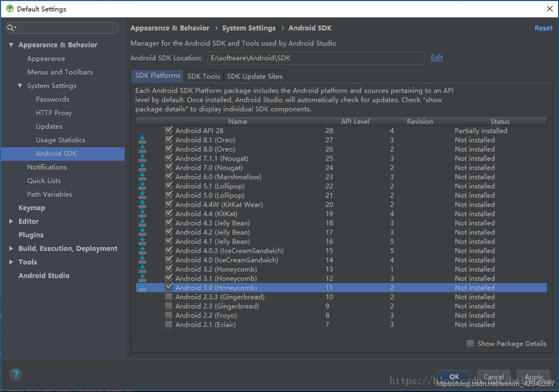The image size is (559, 392).
Task: Uncheck Android 8.1 (Oreo) platform checkbox
Action: (169, 140)
